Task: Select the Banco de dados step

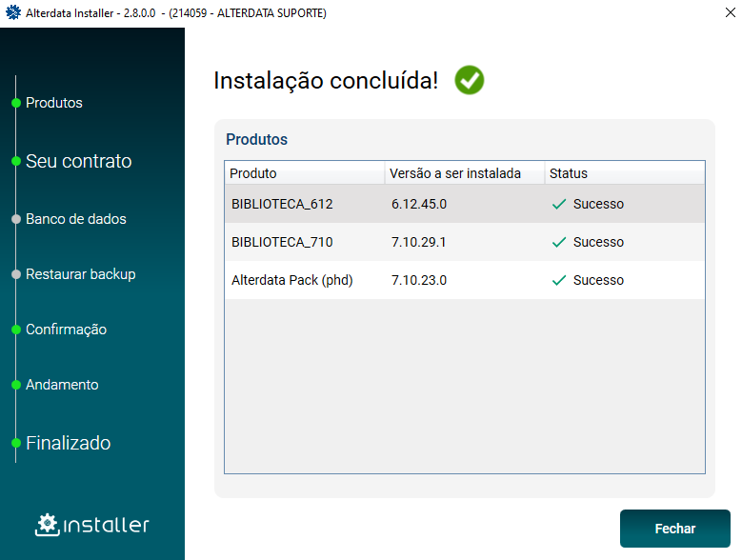Action: pos(75,219)
